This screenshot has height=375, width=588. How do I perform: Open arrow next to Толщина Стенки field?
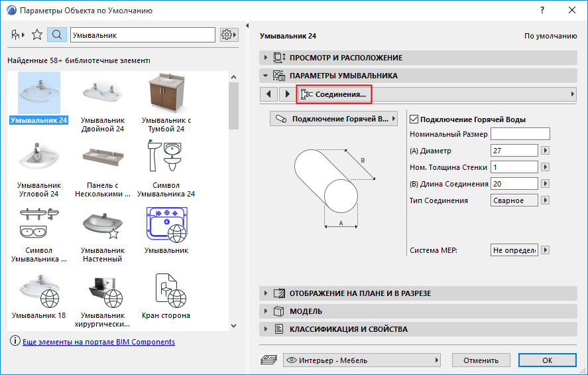546,167
